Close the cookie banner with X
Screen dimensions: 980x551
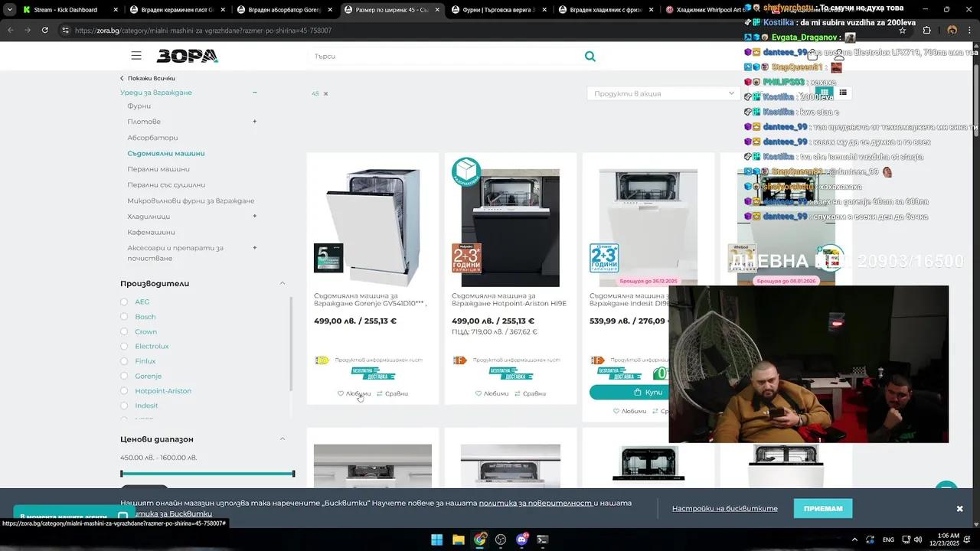[959, 509]
